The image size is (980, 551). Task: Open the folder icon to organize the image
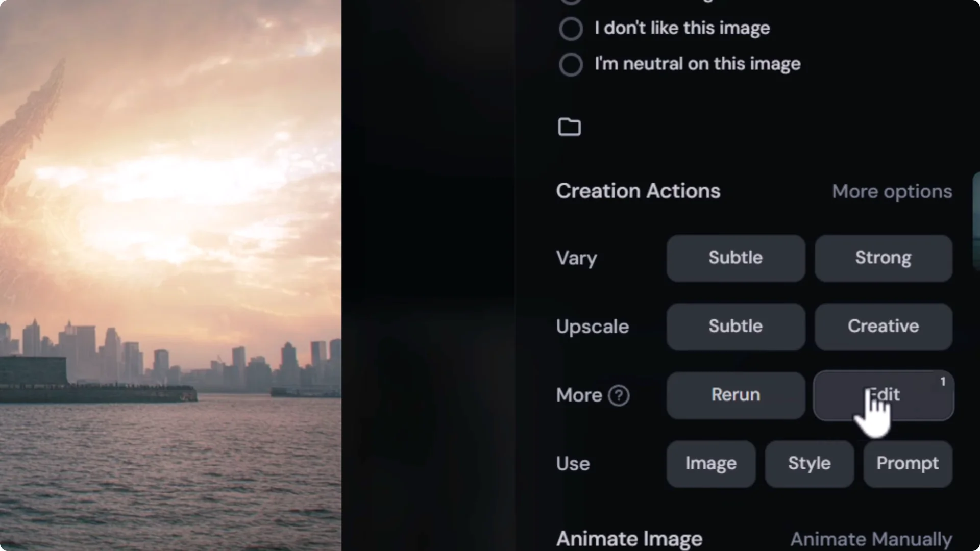[570, 127]
